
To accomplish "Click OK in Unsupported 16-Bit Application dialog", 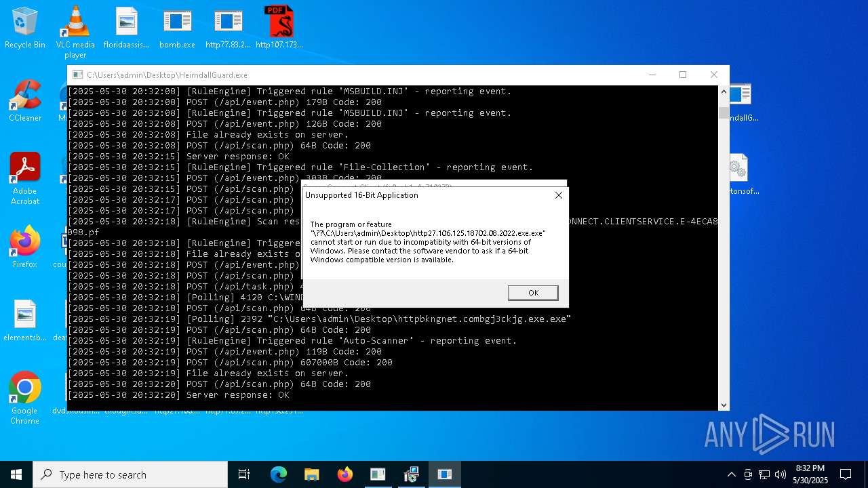I will pyautogui.click(x=533, y=293).
